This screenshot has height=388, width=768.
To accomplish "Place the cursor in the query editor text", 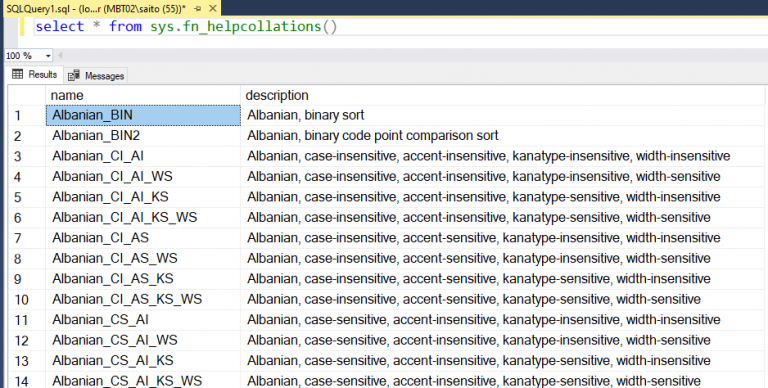I will tap(186, 26).
